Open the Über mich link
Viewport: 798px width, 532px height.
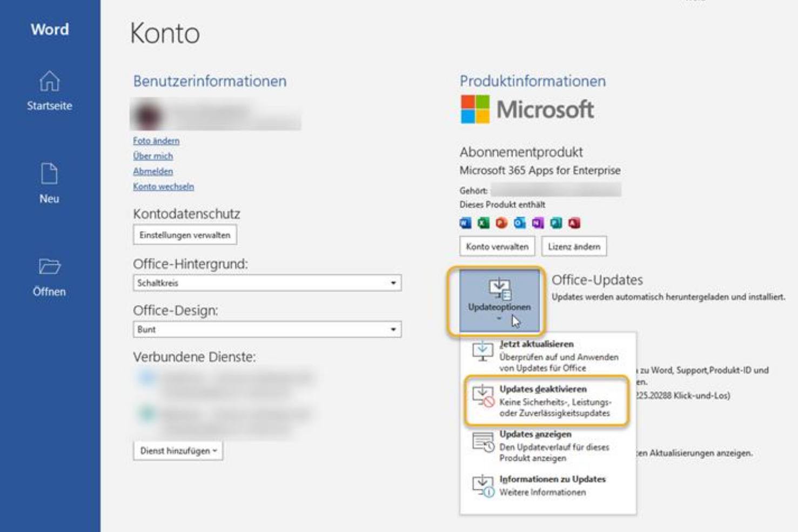tap(153, 156)
